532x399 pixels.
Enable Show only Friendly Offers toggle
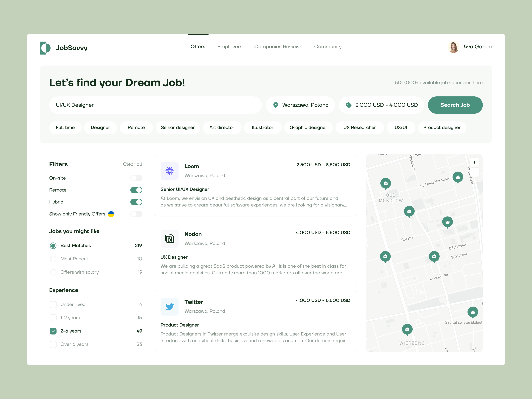click(x=136, y=214)
